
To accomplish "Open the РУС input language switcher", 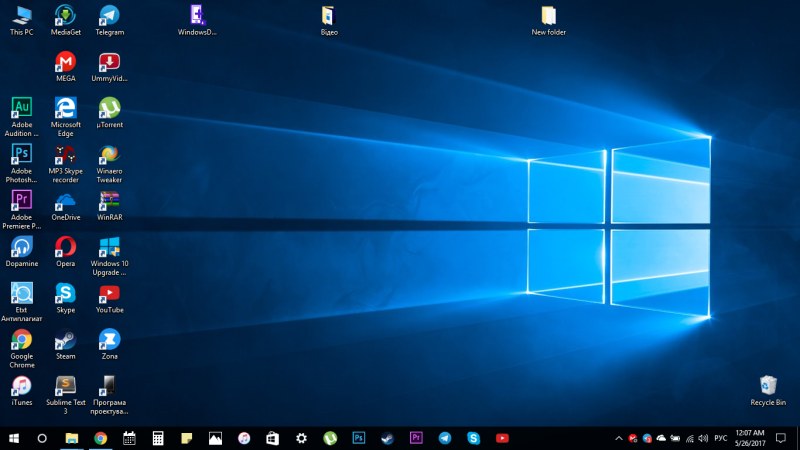I will pos(719,438).
